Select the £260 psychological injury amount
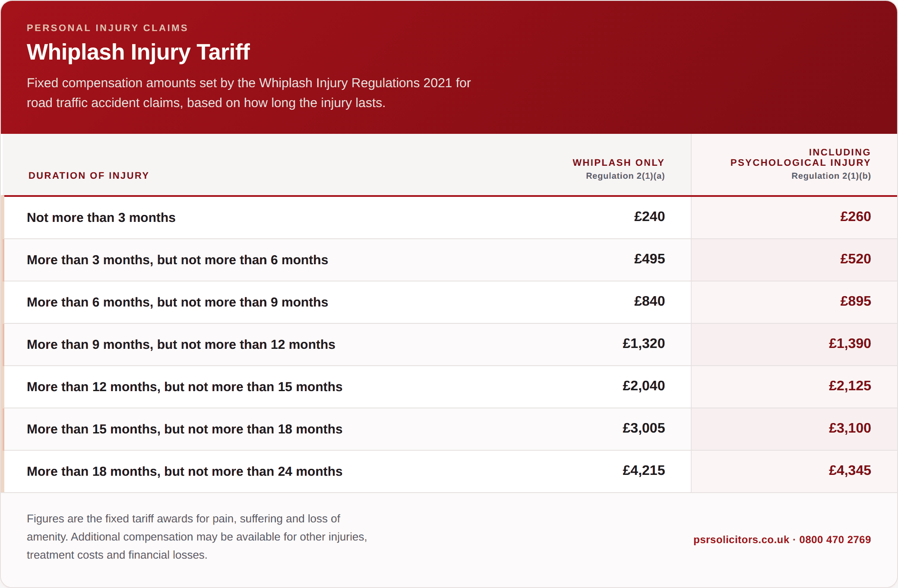 click(x=855, y=217)
